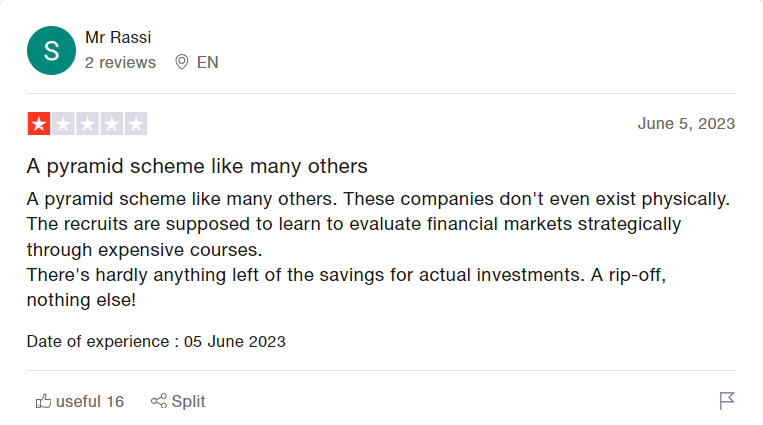This screenshot has width=763, height=425.
Task: Click the useful 16 button
Action: tap(80, 401)
